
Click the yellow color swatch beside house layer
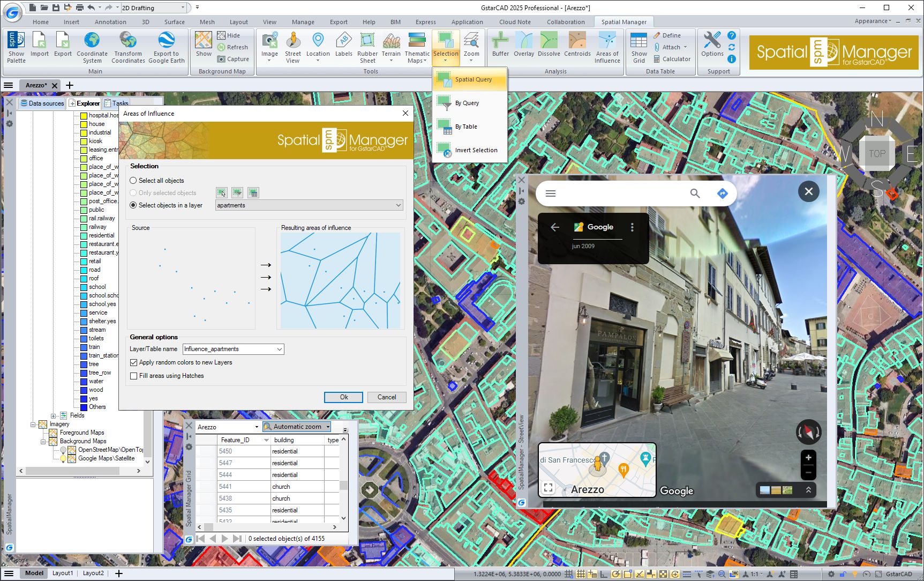coord(84,124)
